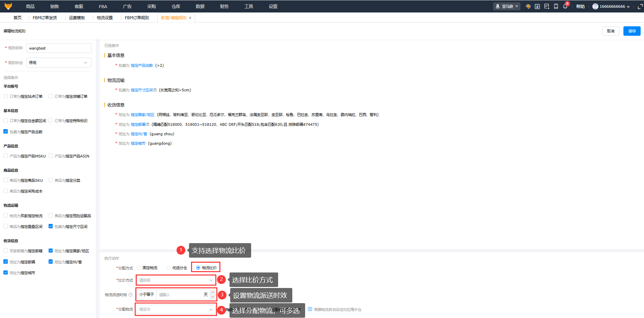Uncheck 包裹为指定尺寸区间
This screenshot has width=644, height=318.
tap(51, 226)
